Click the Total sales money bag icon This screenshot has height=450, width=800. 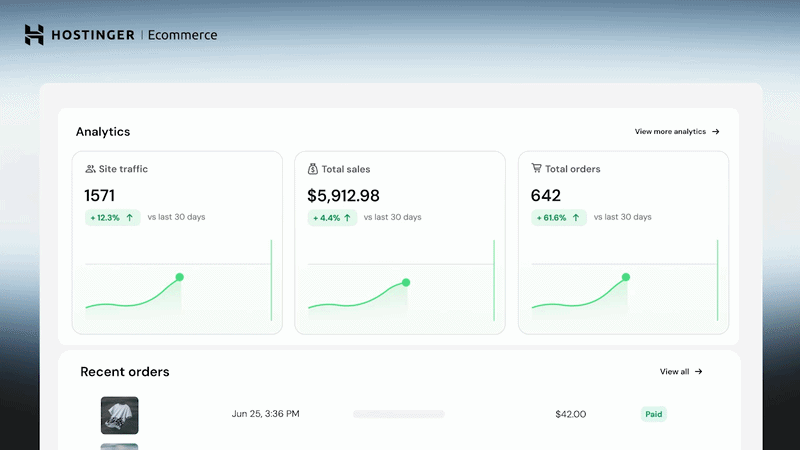click(x=313, y=169)
